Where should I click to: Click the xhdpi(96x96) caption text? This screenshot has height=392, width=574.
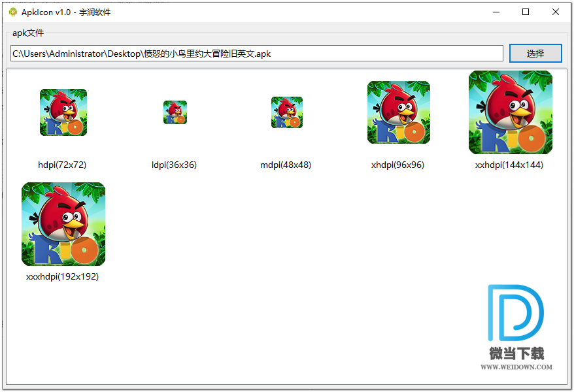pyautogui.click(x=397, y=165)
